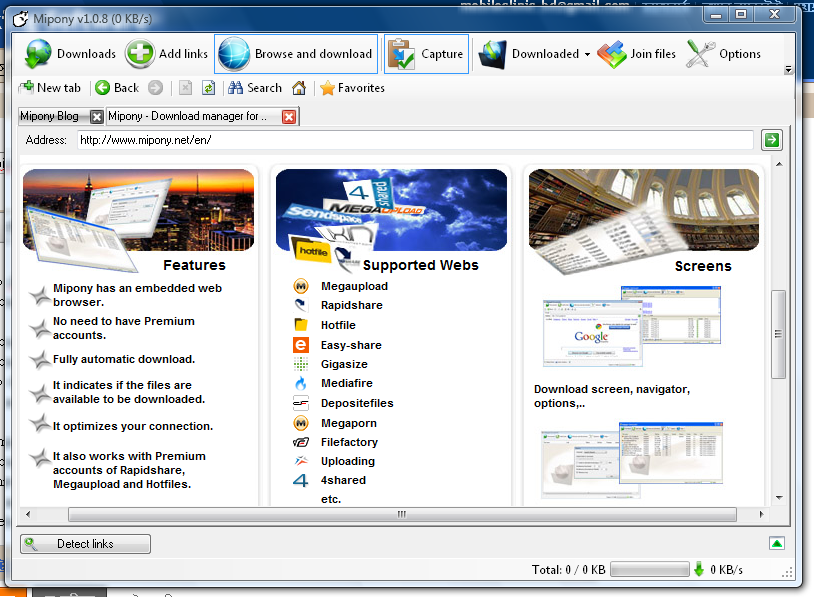This screenshot has height=597, width=814.
Task: Click 'No need to have Premium accounts' text
Action: [x=124, y=328]
